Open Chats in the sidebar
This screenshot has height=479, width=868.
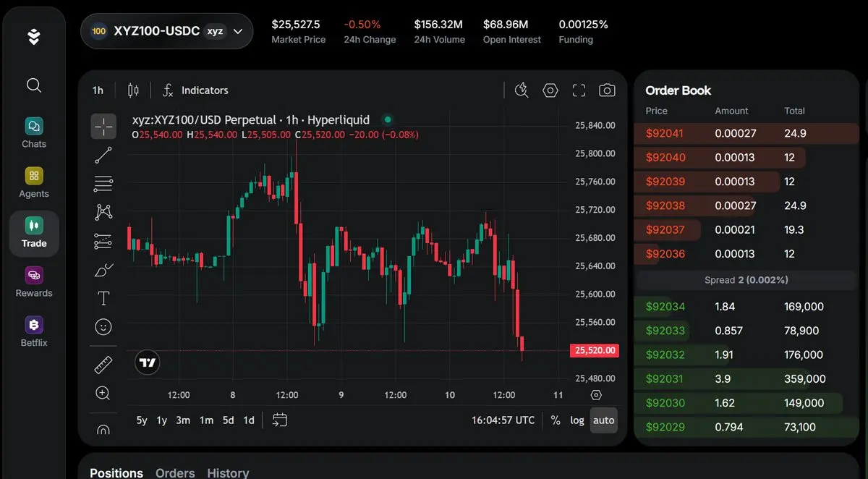pos(33,133)
